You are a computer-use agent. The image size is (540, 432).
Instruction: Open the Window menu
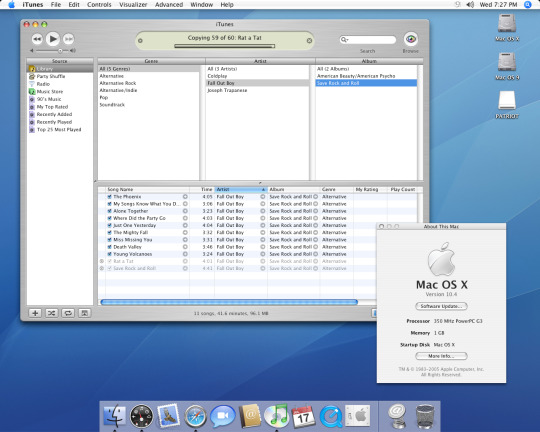[201, 5]
